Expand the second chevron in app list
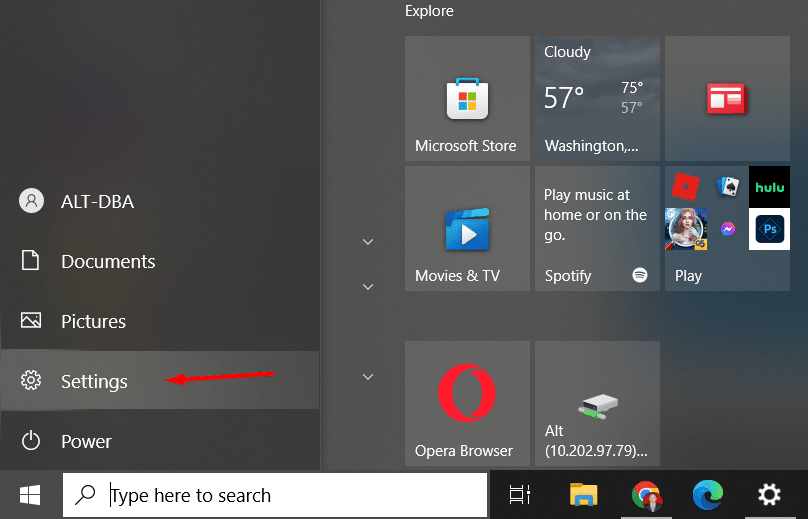Image resolution: width=808 pixels, height=519 pixels. pos(368,287)
